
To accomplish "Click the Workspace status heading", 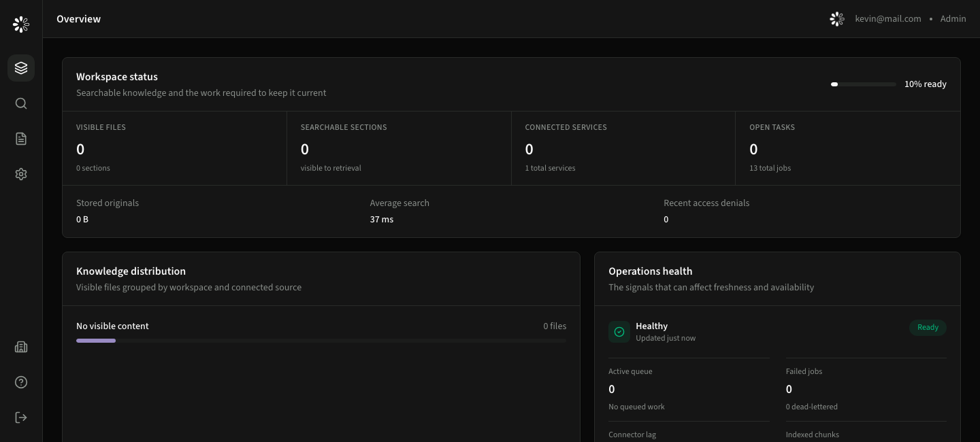I will click(117, 77).
